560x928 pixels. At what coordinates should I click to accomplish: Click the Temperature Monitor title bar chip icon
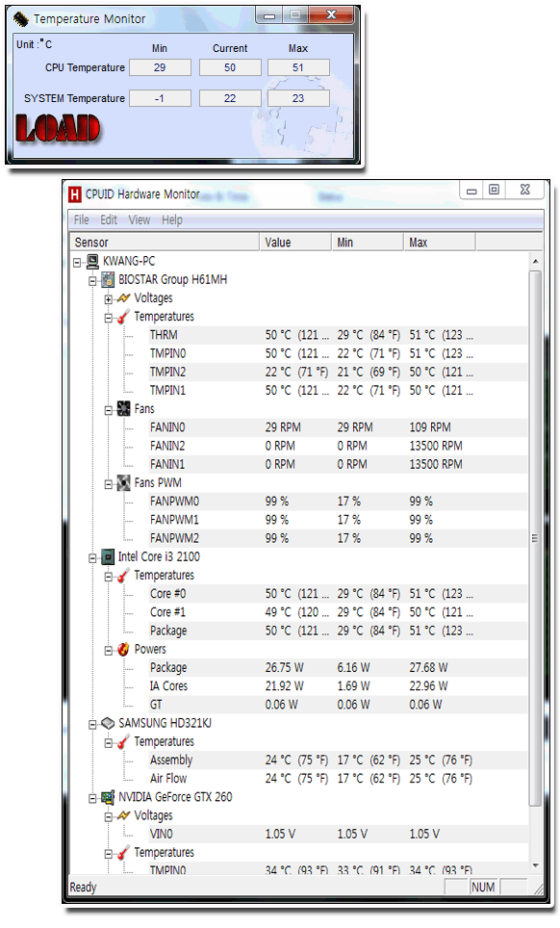coord(21,19)
